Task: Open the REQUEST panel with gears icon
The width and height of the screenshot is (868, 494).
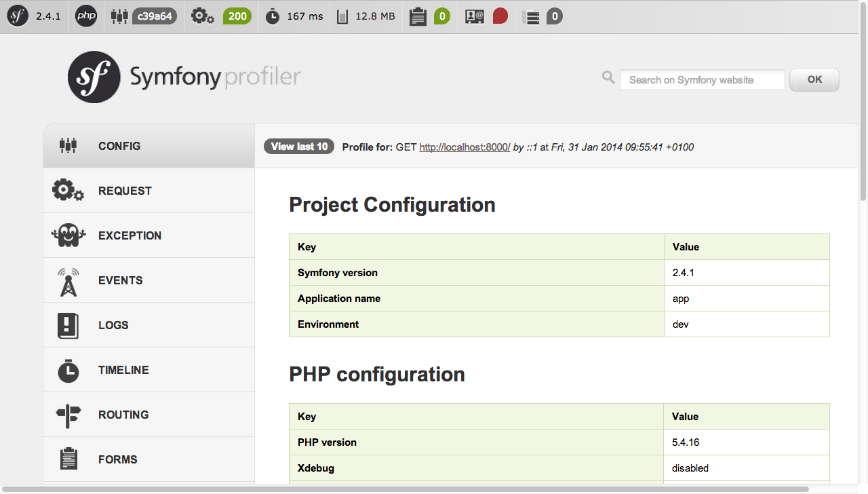Action: (149, 191)
